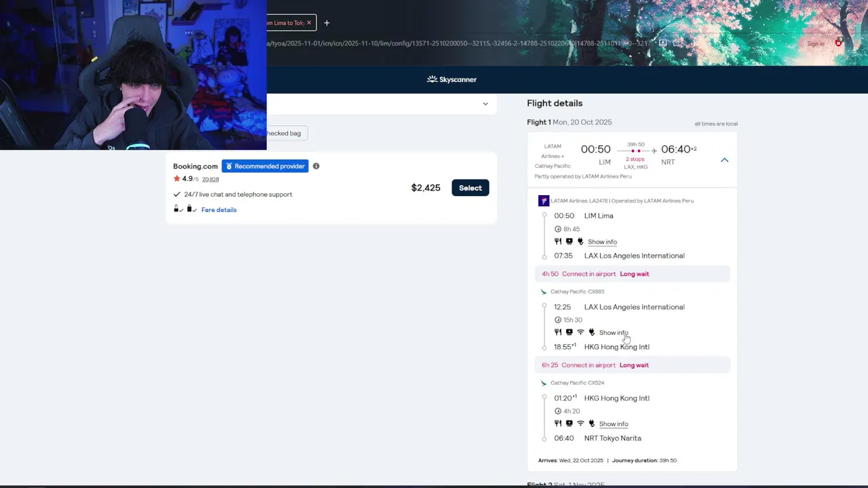Expand the collapsed dropdown above checked bag
Image resolution: width=868 pixels, height=488 pixels.
coord(485,104)
